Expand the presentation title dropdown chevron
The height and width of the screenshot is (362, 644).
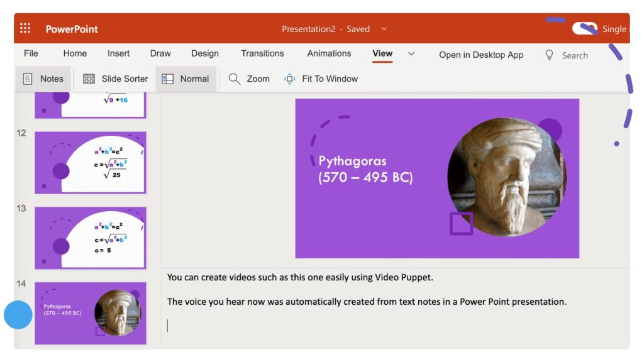(384, 29)
